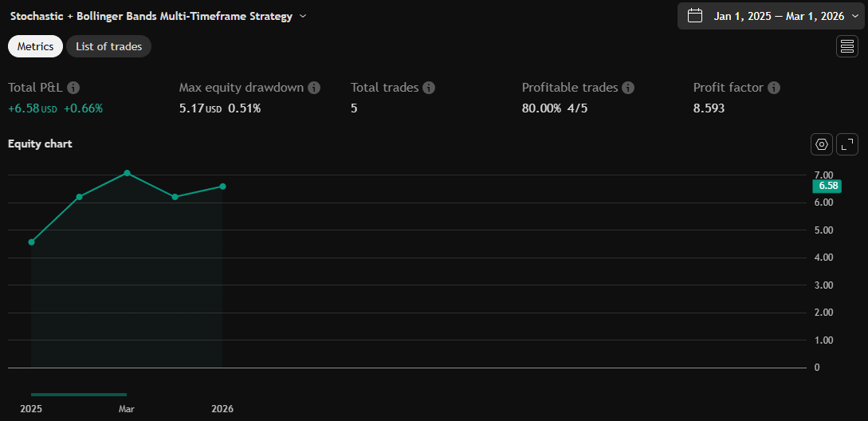Click the info icon beside Profitable trades
The height and width of the screenshot is (421, 868).
[628, 88]
